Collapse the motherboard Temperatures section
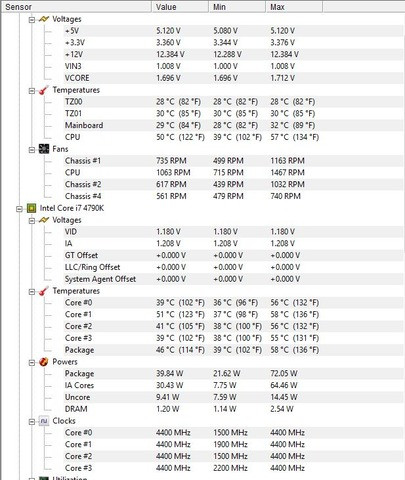This screenshot has width=405, height=480. (x=32, y=91)
